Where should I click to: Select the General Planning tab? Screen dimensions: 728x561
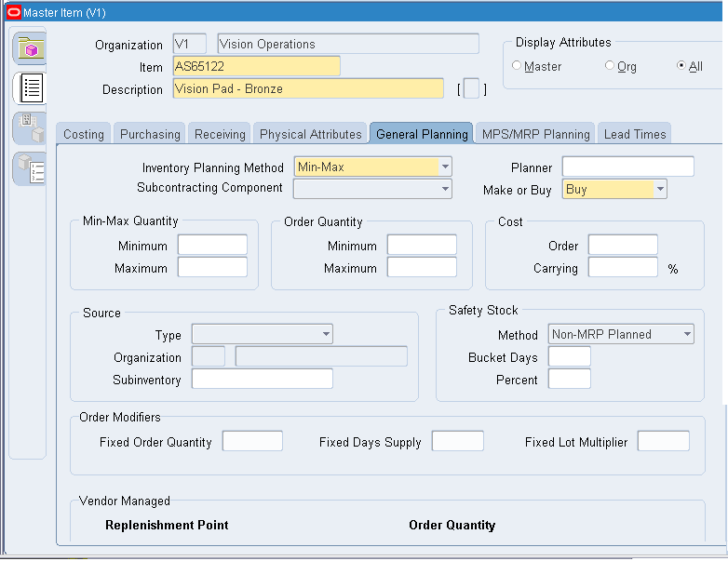[x=422, y=134]
